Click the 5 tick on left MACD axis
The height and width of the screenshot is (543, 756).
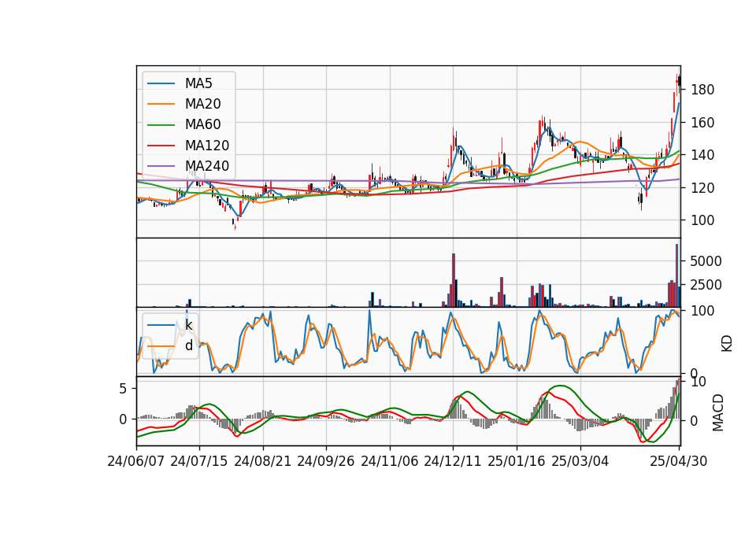tap(123, 388)
